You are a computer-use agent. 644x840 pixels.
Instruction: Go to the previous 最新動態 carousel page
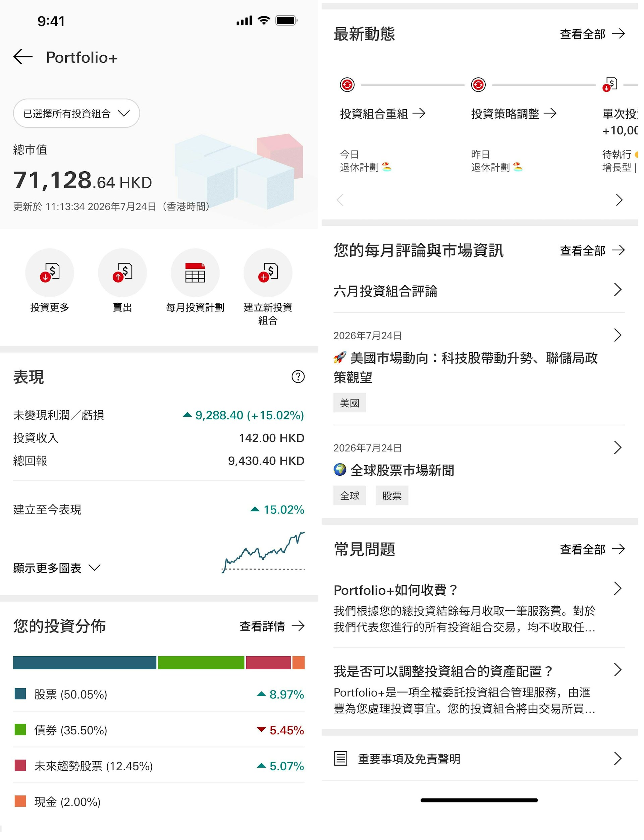click(x=341, y=200)
